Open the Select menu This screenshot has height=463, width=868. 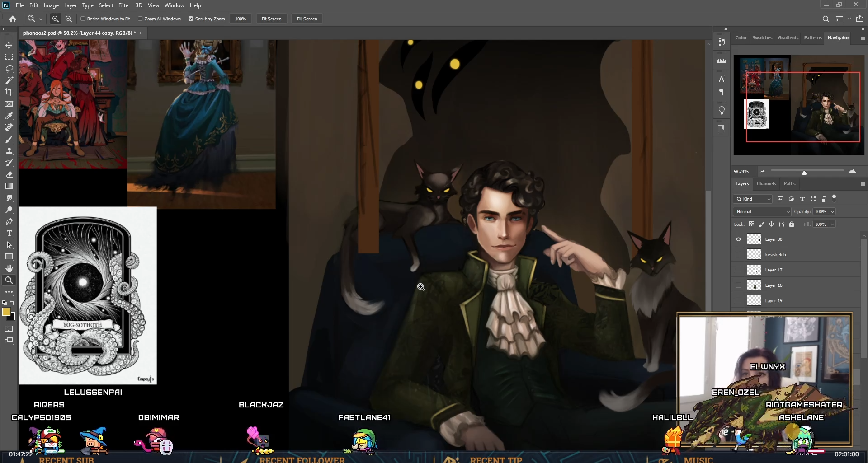106,5
